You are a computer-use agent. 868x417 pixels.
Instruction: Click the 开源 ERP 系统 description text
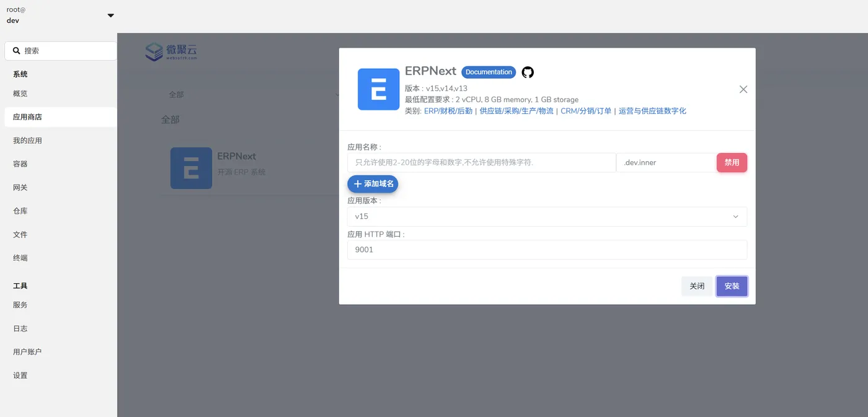[241, 172]
